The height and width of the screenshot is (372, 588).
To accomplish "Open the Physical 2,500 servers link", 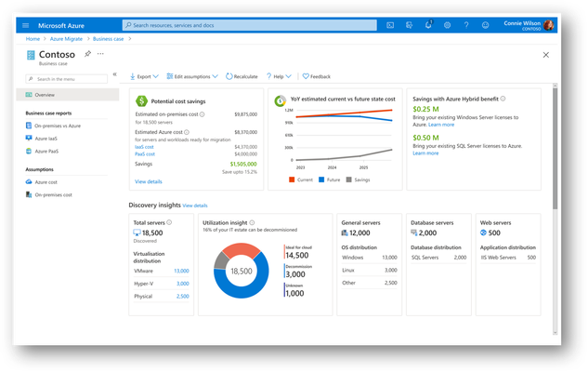I will pos(183,296).
